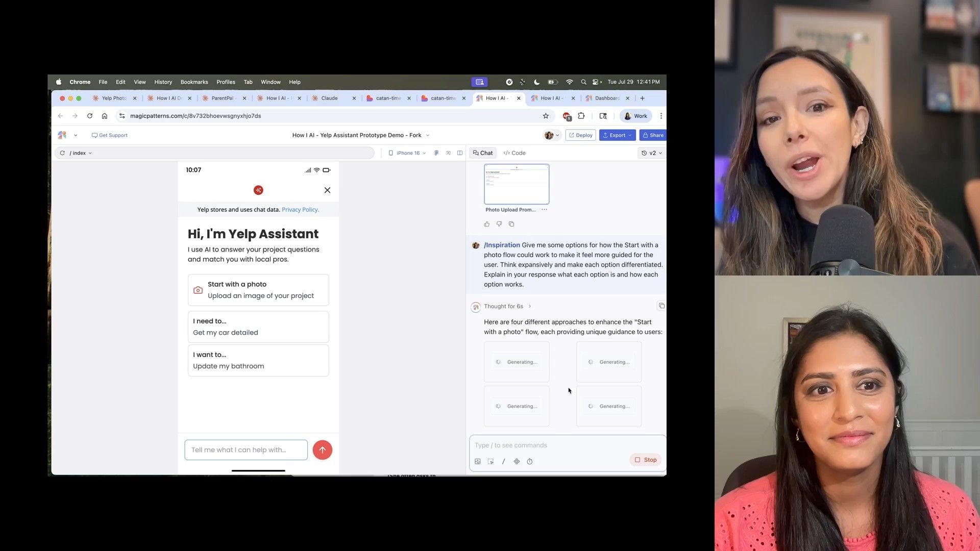Expand the 'Thought for 6s' section
Viewport: 980px width, 551px height.
(507, 307)
